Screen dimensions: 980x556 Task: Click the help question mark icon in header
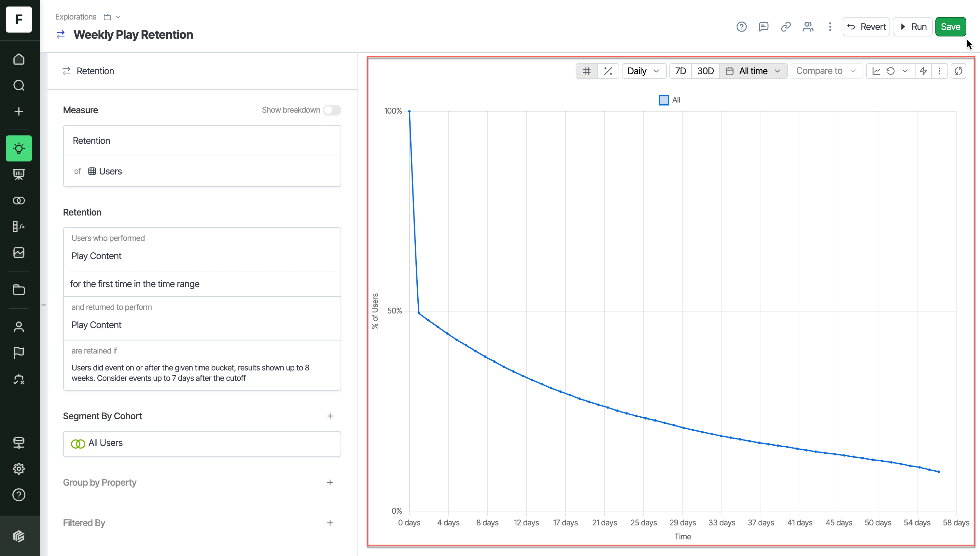pyautogui.click(x=741, y=27)
